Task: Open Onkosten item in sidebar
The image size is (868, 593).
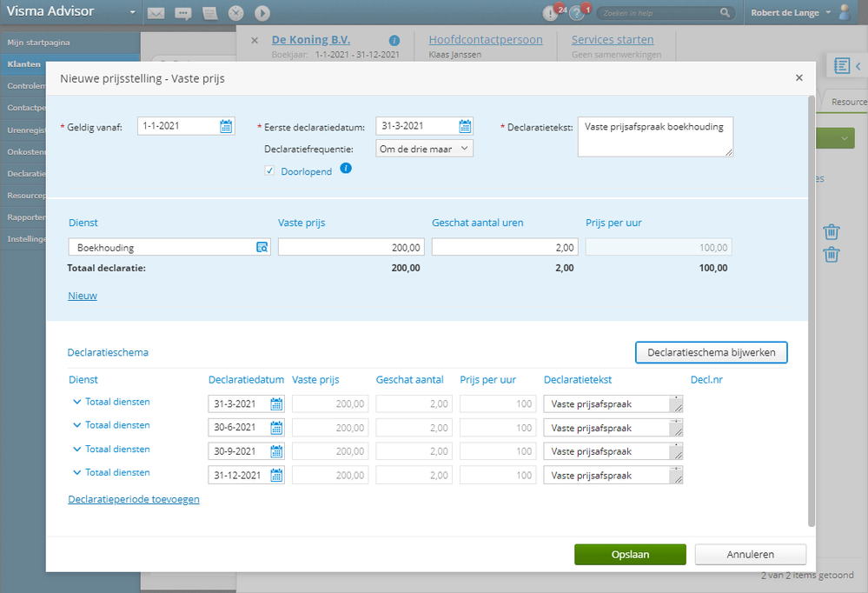Action: pos(23,151)
